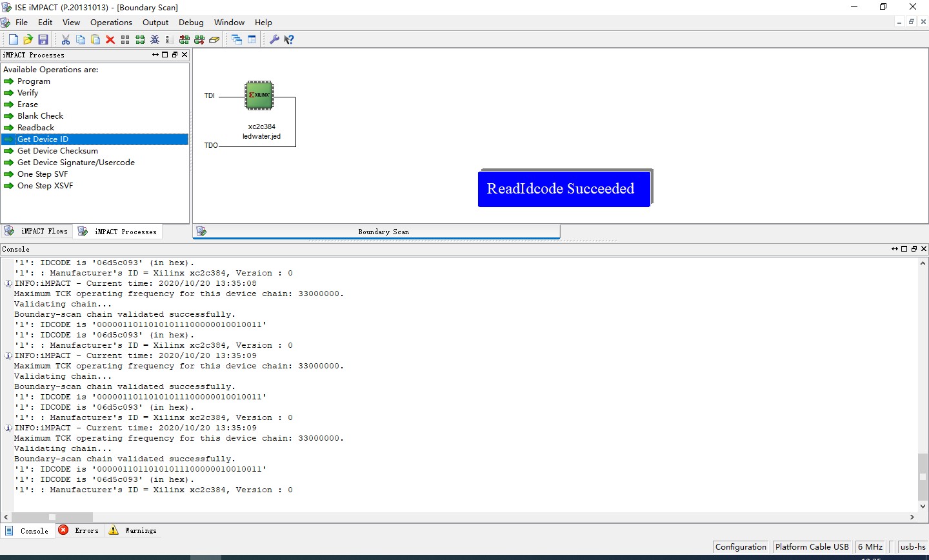Click Platform Cable USB status field
The width and height of the screenshot is (929, 560).
[812, 546]
